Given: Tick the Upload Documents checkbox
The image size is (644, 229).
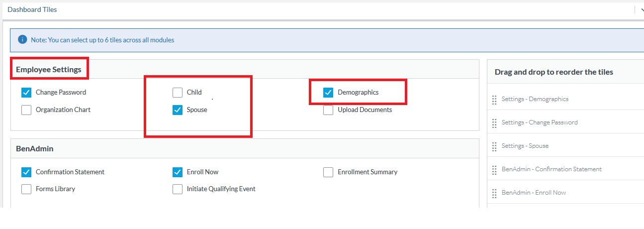Looking at the screenshot, I should point(328,110).
